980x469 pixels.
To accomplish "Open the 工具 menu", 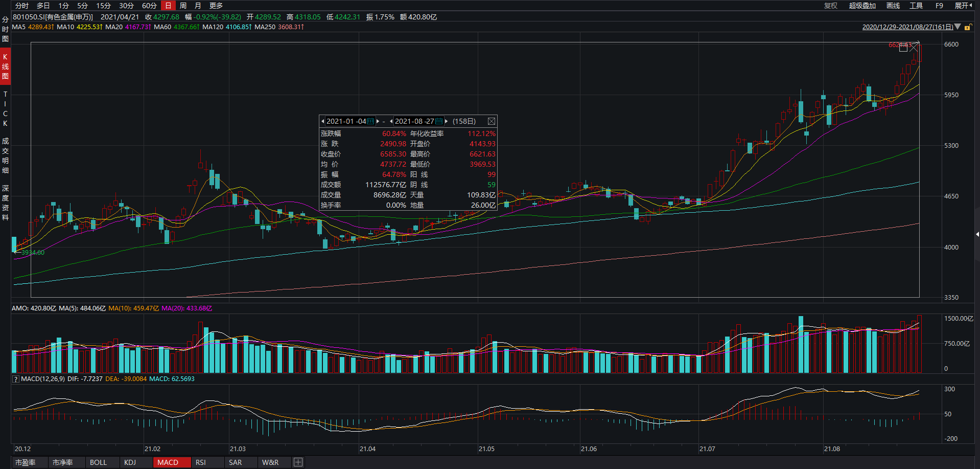I will [916, 6].
